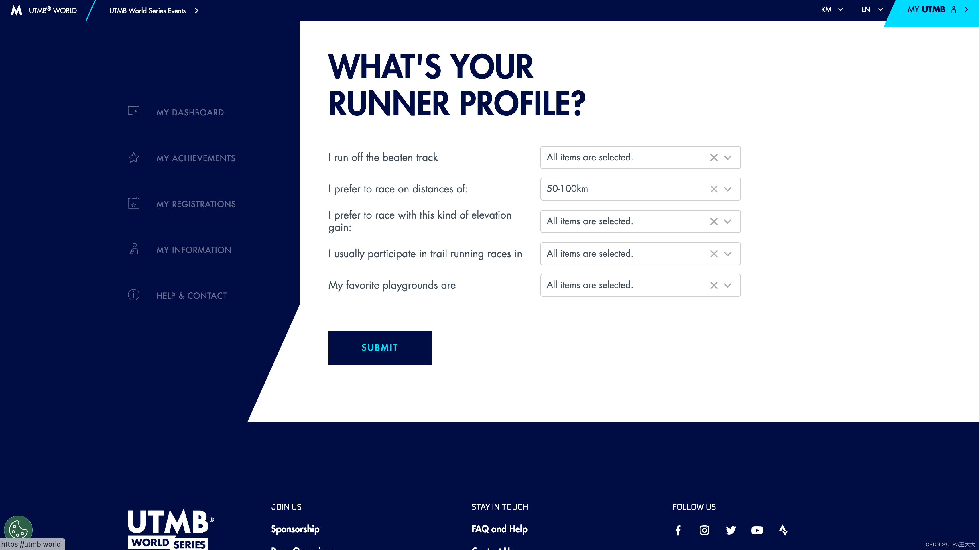Click the My Registrations calendar icon
This screenshot has width=980, height=550.
coord(133,203)
